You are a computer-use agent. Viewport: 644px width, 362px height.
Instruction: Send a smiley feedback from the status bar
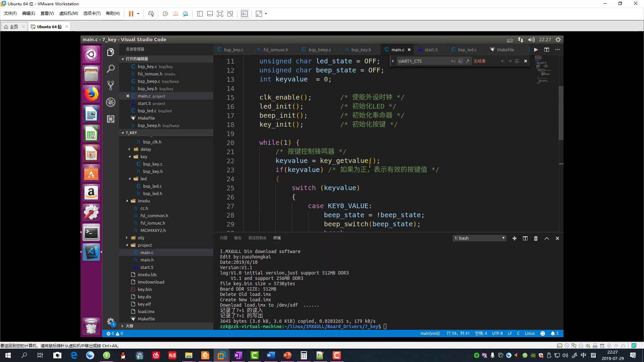click(543, 334)
